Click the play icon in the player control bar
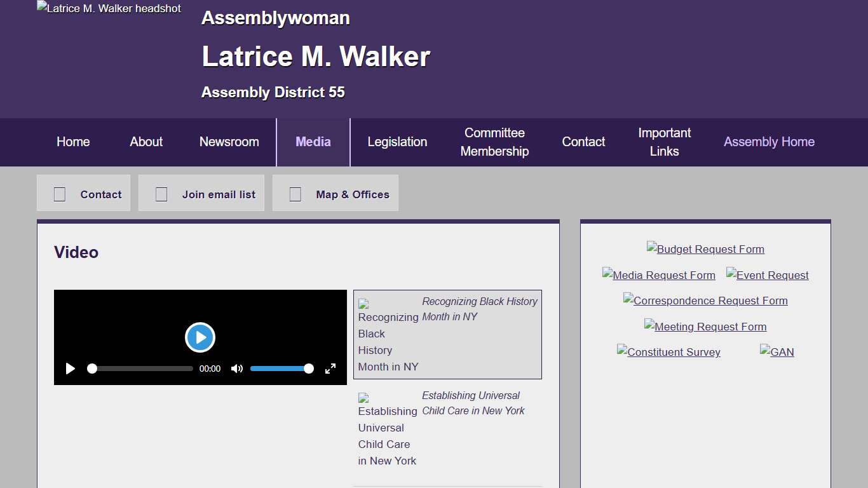Image resolution: width=868 pixels, height=488 pixels. pos(71,369)
